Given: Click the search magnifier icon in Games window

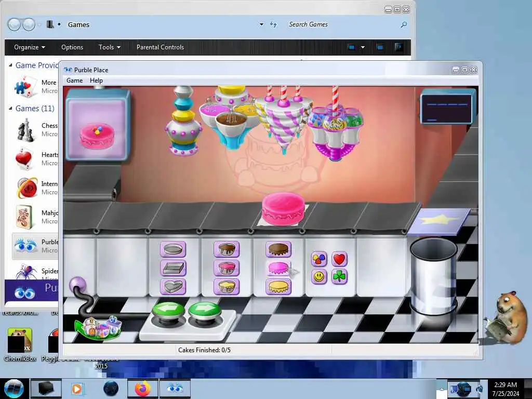Looking at the screenshot, I should pos(404,24).
